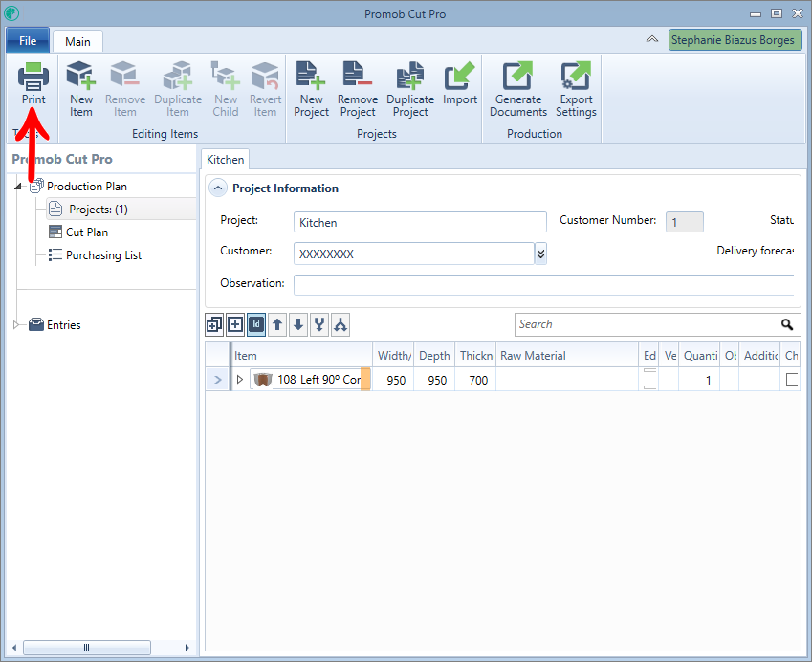Click the Duplicate Project ribbon button
The width and height of the screenshot is (812, 662).
(410, 89)
